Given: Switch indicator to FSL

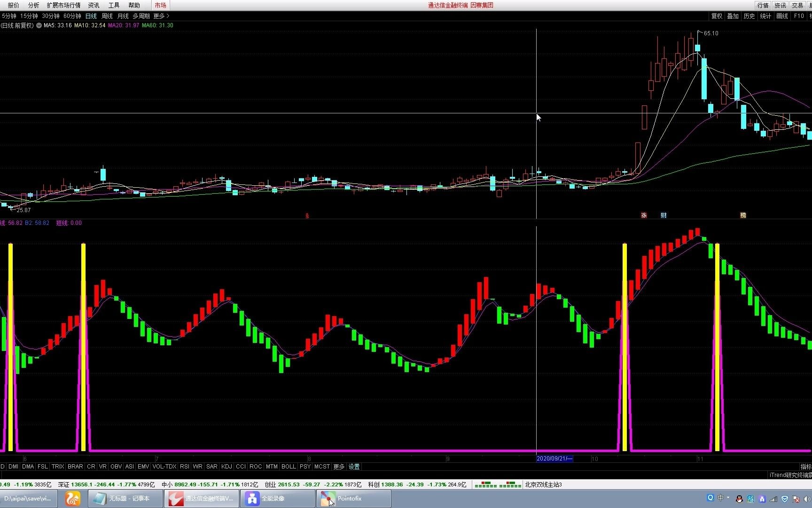Looking at the screenshot, I should tap(43, 467).
